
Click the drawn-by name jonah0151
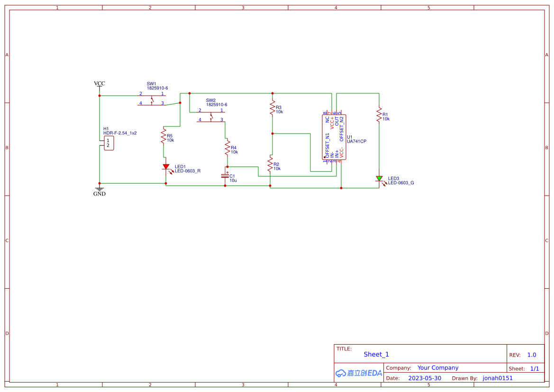tap(497, 378)
